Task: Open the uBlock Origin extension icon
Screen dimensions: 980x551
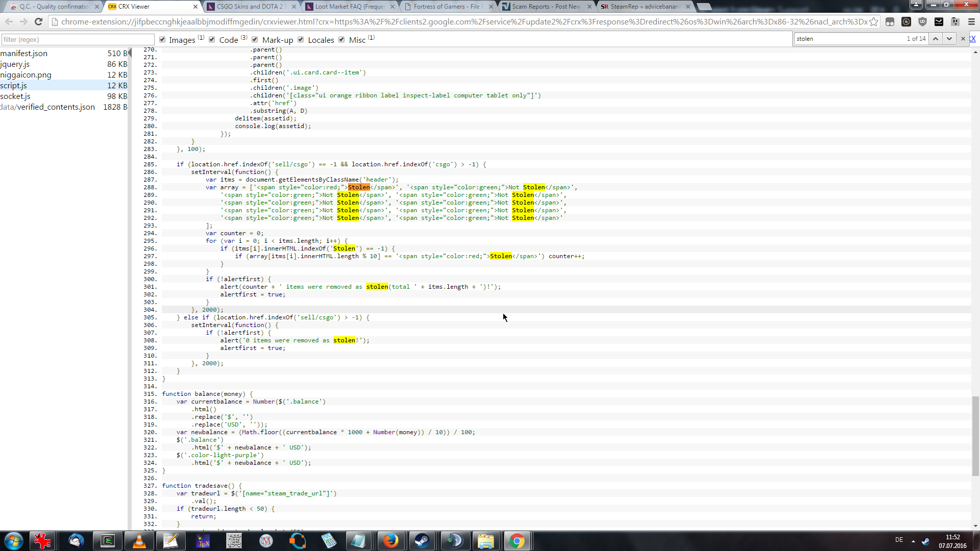Action: coord(922,22)
